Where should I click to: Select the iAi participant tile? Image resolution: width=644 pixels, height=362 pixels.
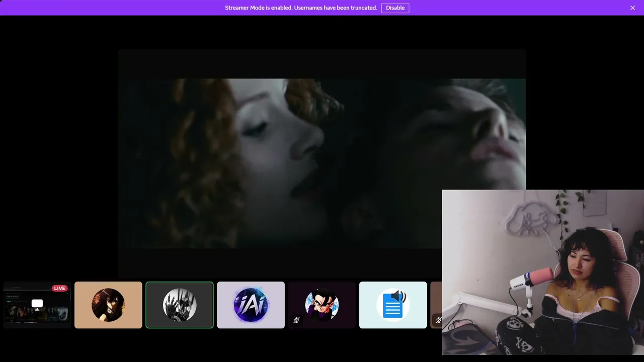tap(251, 305)
